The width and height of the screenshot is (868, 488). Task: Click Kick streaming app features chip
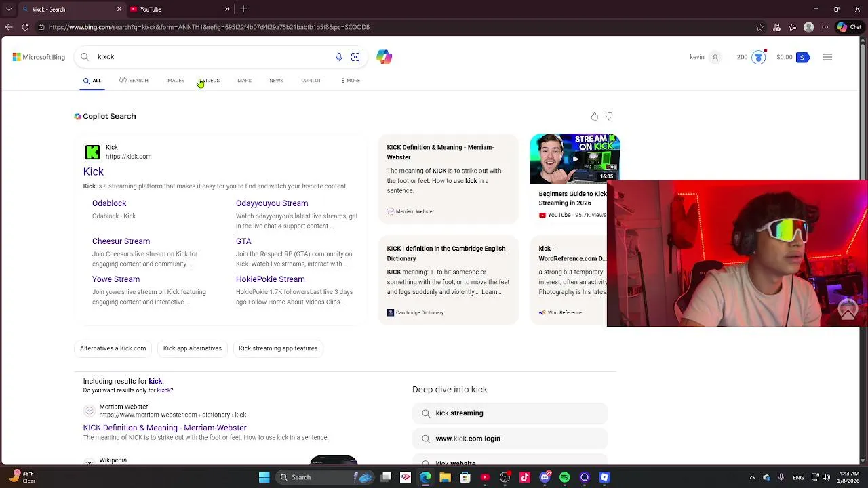click(278, 348)
